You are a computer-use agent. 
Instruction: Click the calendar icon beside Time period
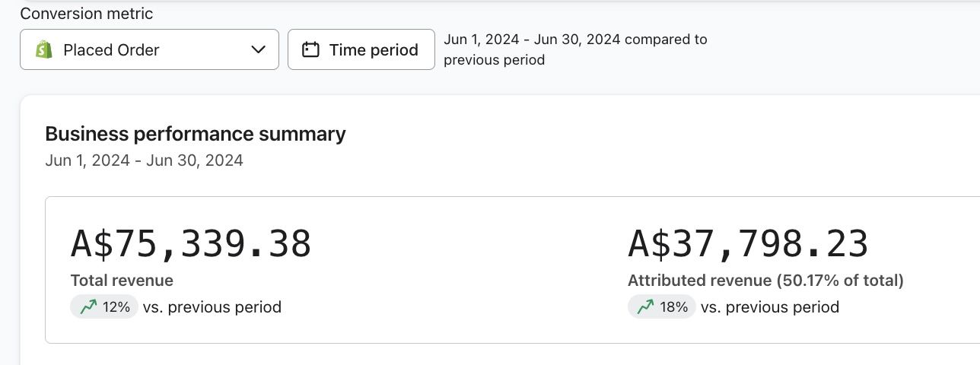point(310,50)
